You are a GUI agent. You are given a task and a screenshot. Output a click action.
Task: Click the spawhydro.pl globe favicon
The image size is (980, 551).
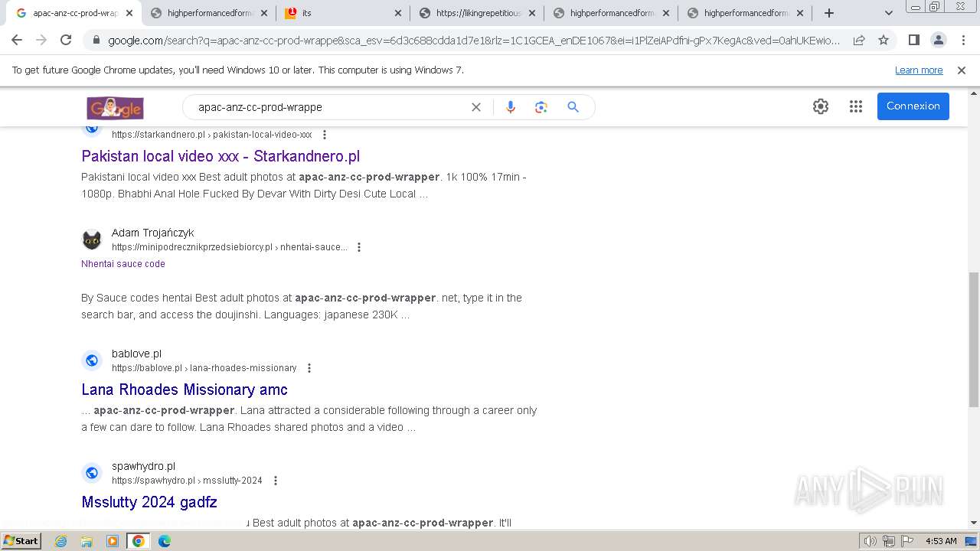tap(92, 473)
